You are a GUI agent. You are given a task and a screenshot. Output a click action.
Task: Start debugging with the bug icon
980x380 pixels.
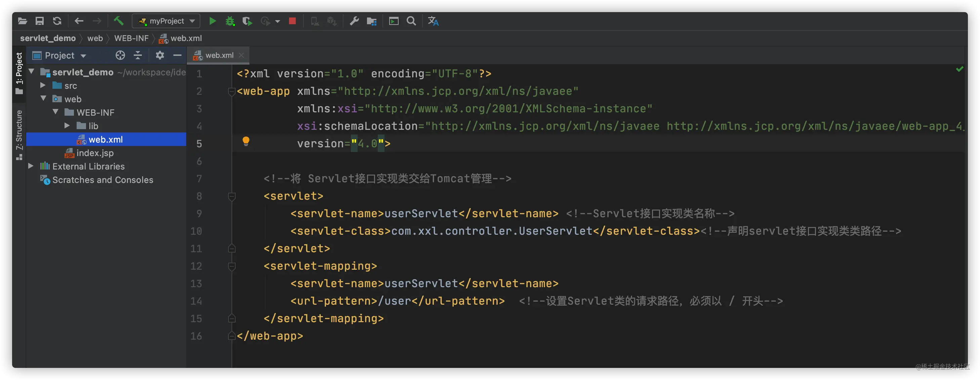pos(230,21)
